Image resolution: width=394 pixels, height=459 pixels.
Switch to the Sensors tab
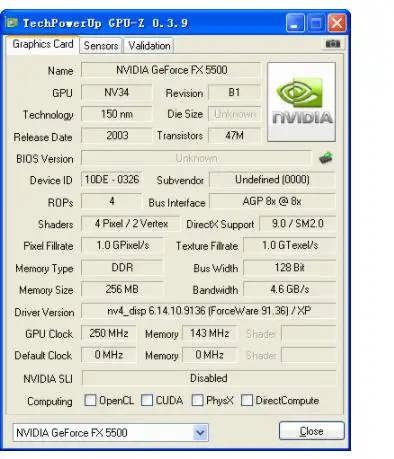pyautogui.click(x=101, y=46)
